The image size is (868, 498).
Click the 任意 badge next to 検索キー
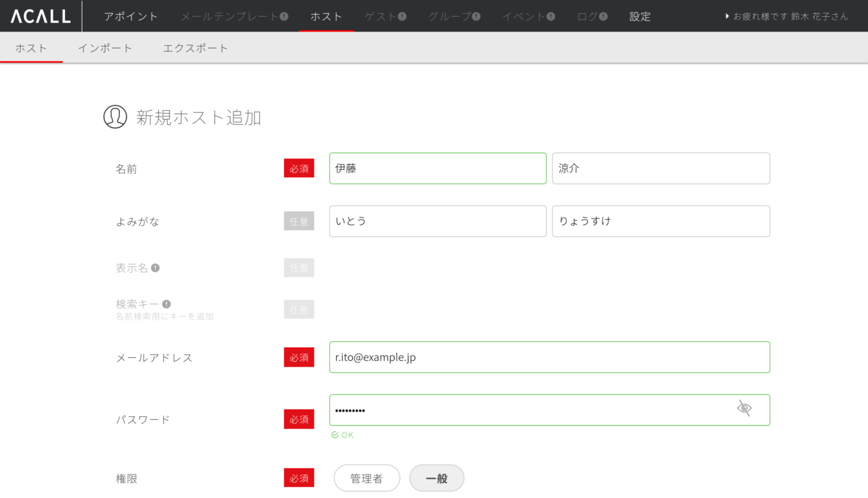pos(299,309)
